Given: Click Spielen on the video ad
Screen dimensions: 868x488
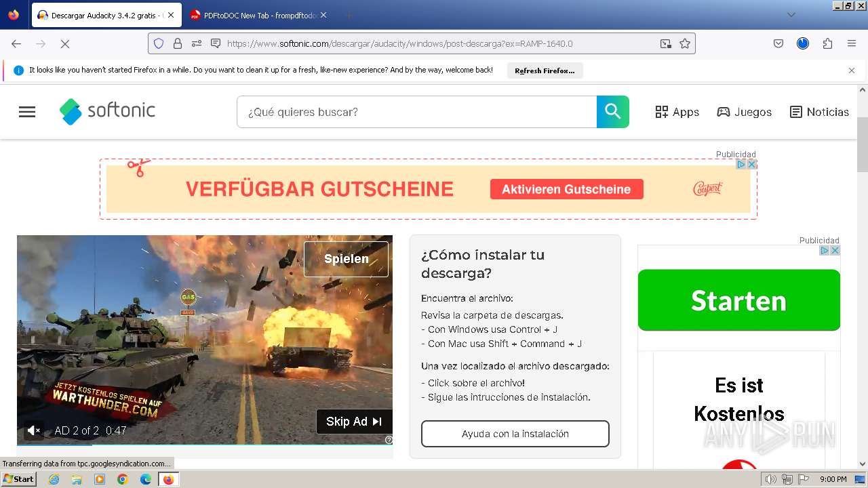Looking at the screenshot, I should (x=346, y=259).
